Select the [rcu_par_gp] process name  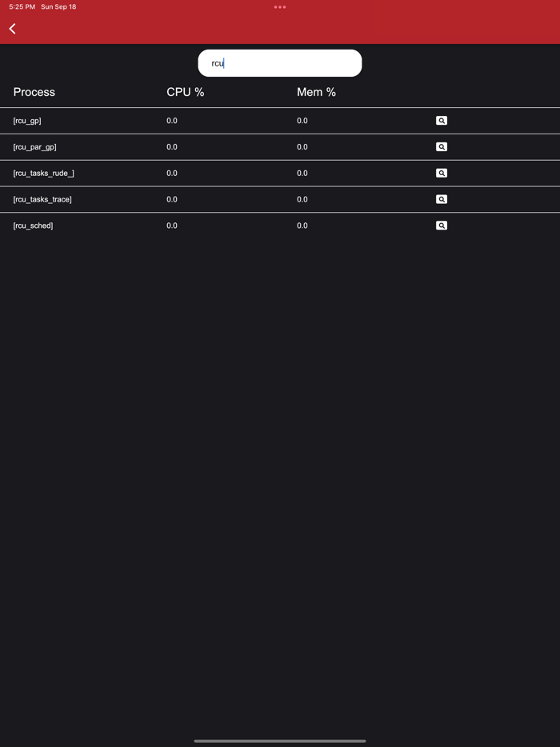(35, 147)
